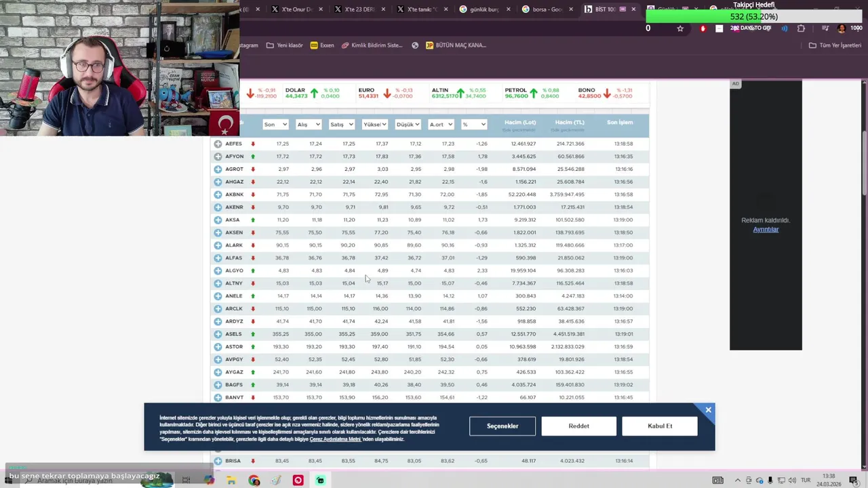
Task: Click the ALTIN ticker item
Action: point(459,93)
